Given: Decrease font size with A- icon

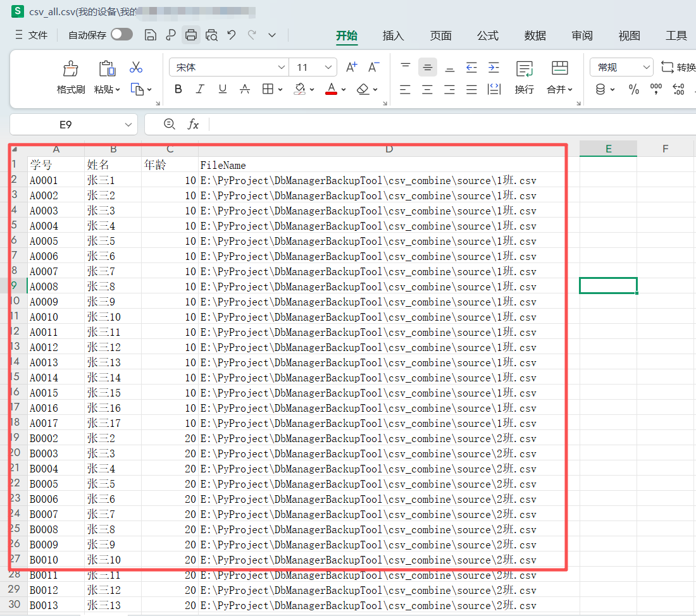Looking at the screenshot, I should point(374,68).
